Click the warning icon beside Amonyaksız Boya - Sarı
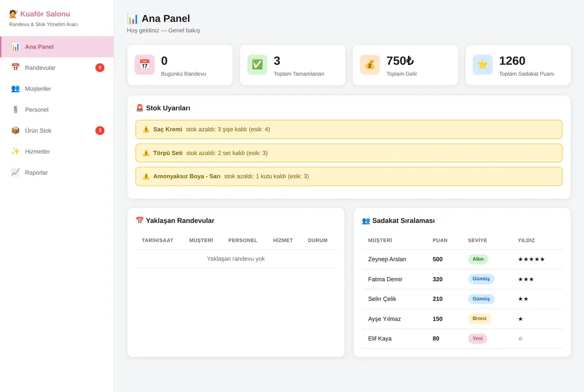The width and height of the screenshot is (584, 392). (x=146, y=176)
